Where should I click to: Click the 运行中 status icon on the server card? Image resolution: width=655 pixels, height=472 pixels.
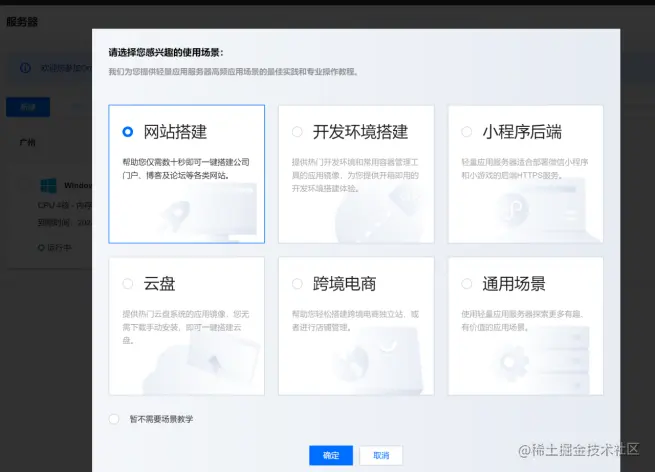41,248
